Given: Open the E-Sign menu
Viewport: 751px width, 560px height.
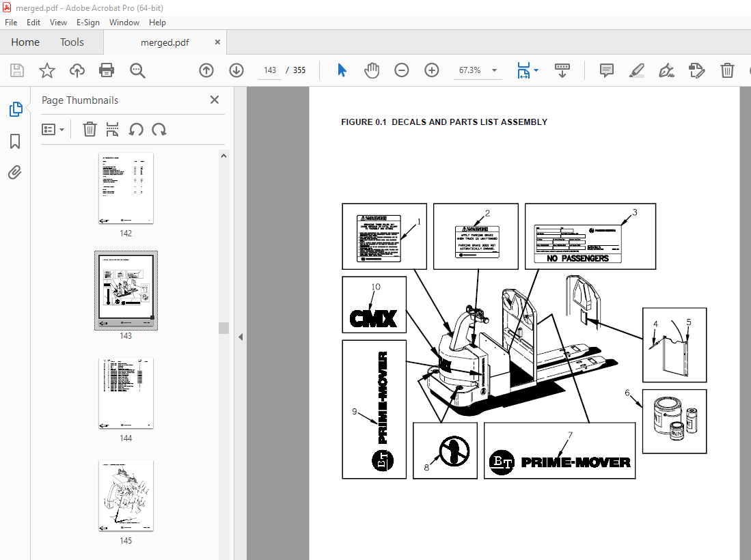Looking at the screenshot, I should tap(88, 23).
